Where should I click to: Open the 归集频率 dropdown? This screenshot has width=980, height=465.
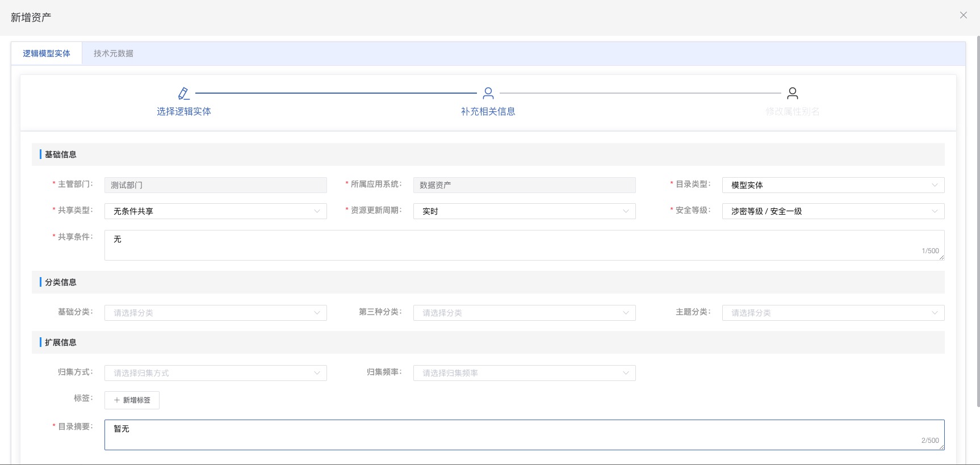click(523, 373)
